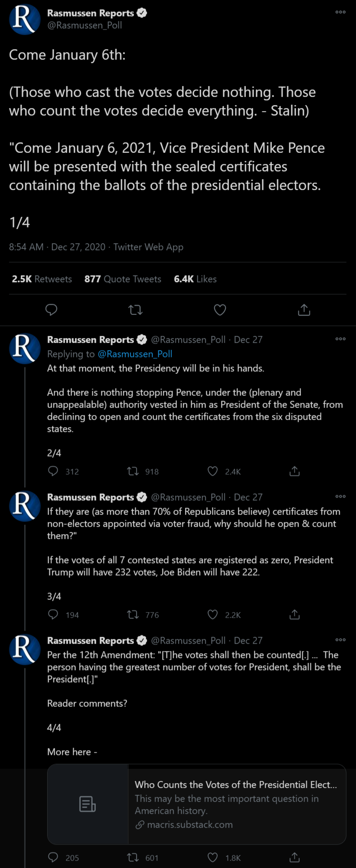Retweet the 1/4 tweet

pos(135,310)
